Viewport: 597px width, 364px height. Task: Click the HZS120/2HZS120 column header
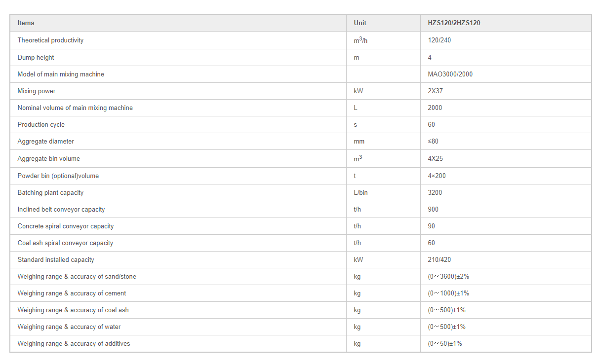coord(454,23)
